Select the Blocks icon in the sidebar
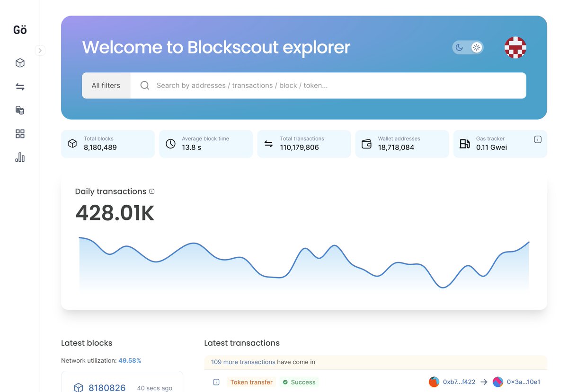The image size is (568, 392). pyautogui.click(x=19, y=62)
